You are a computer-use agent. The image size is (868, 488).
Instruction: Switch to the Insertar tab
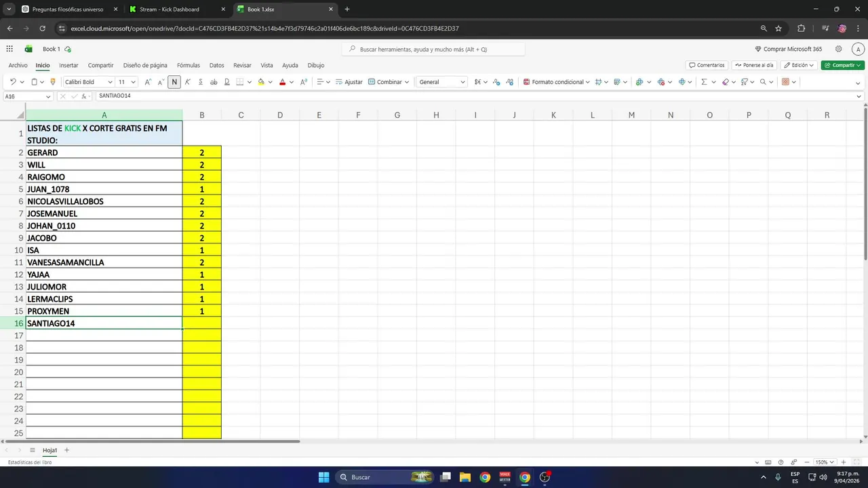(68, 65)
